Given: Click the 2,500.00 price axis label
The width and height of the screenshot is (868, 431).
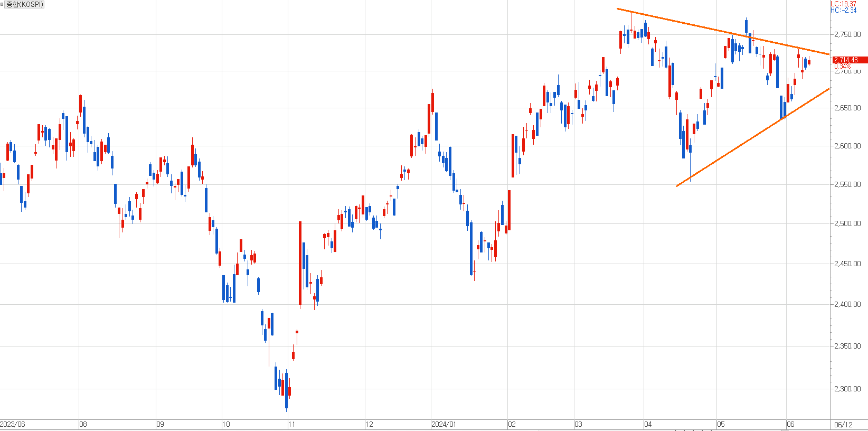Looking at the screenshot, I should coord(847,223).
